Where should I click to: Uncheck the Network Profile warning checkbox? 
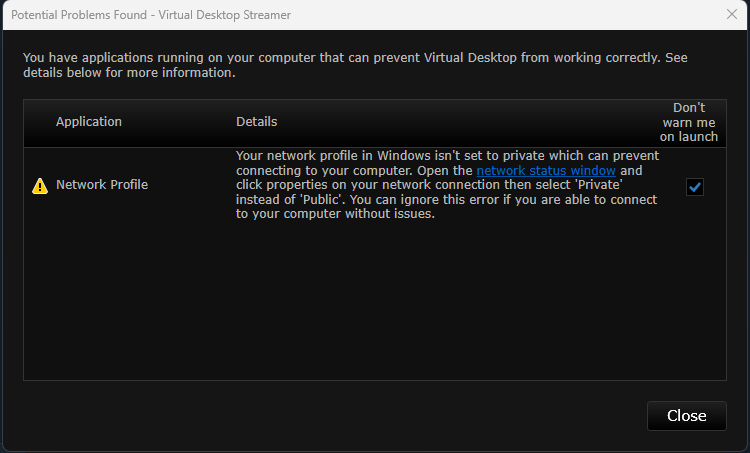tap(695, 187)
